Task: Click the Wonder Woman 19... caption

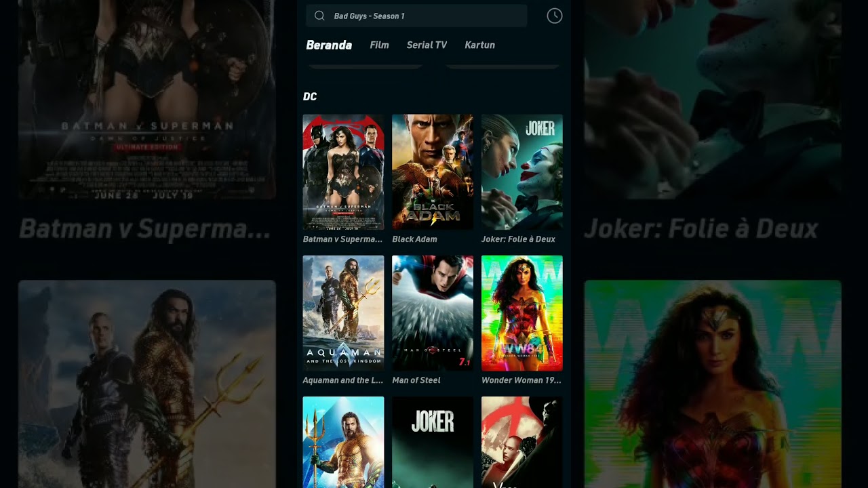Action: (521, 380)
